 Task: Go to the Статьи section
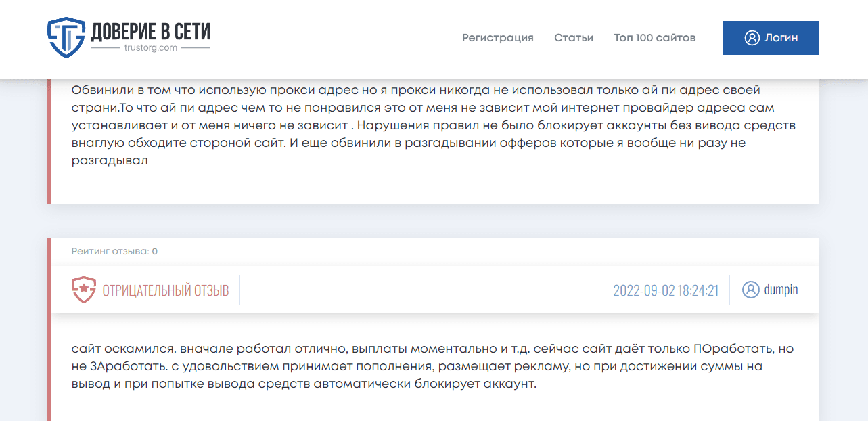[x=574, y=38]
